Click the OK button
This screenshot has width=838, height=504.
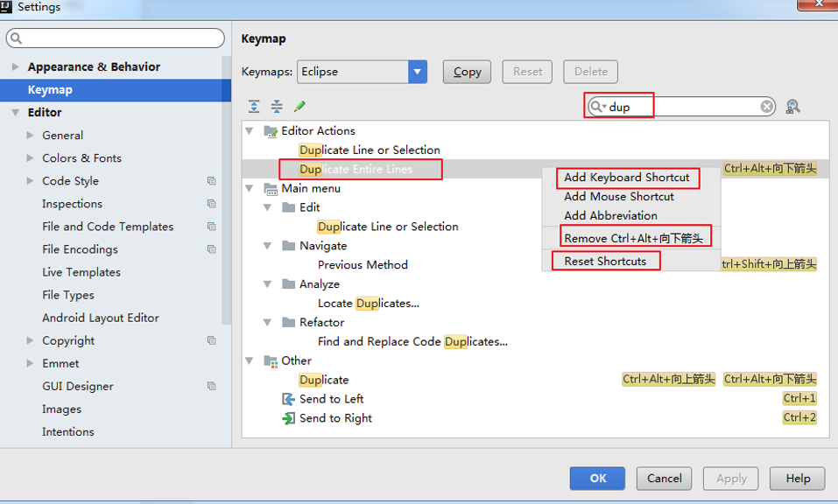(597, 479)
